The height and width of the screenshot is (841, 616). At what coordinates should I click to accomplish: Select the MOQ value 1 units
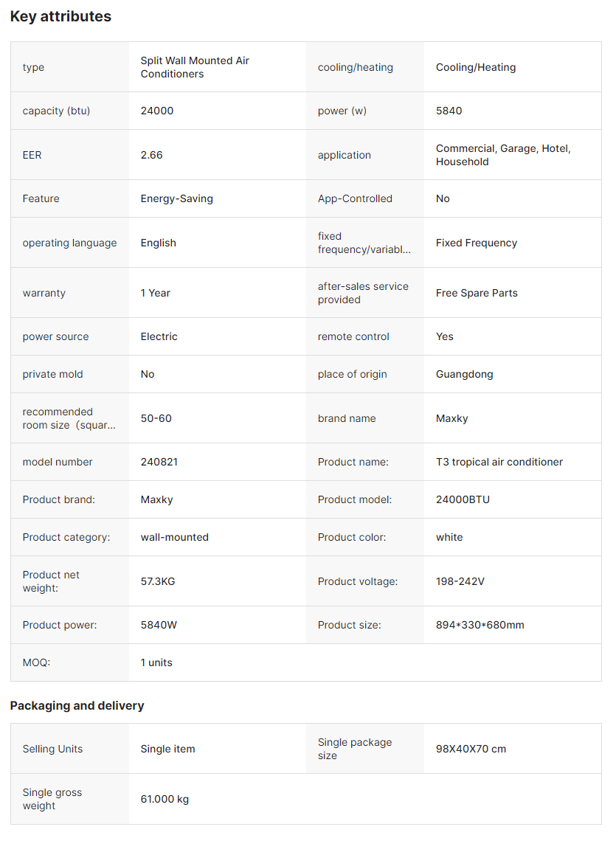(156, 662)
